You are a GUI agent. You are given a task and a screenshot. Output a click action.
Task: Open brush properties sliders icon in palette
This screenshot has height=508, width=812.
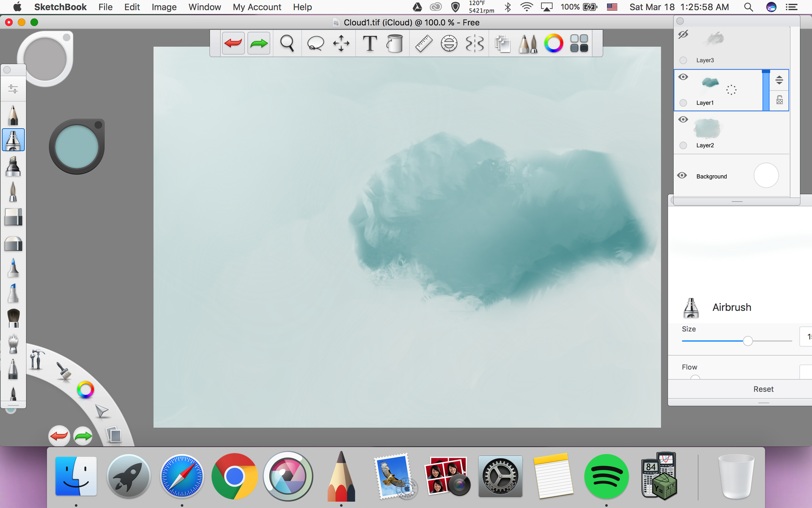[x=13, y=89]
